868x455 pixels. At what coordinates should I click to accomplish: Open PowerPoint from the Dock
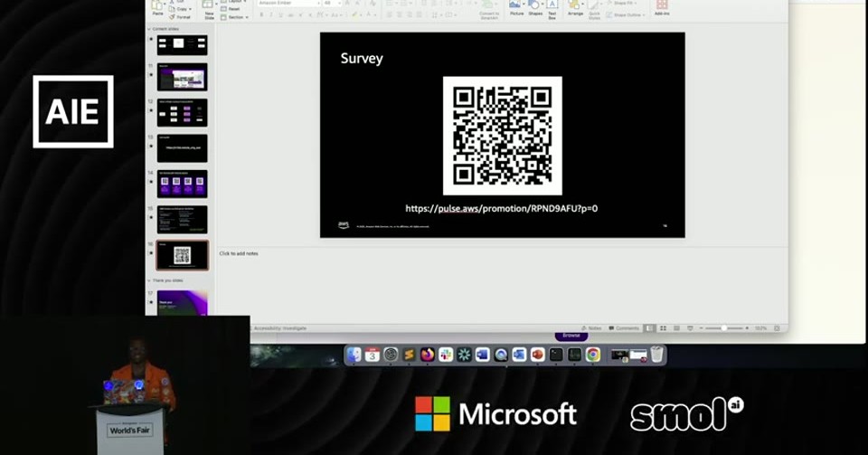537,355
